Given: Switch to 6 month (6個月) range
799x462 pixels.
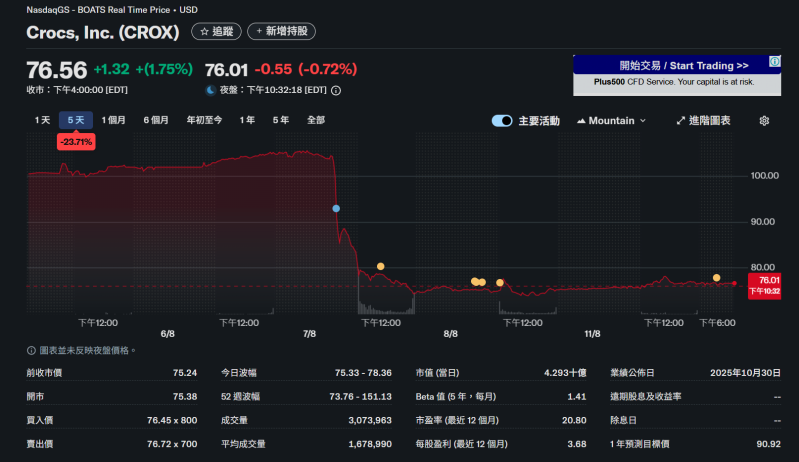Looking at the screenshot, I should click(156, 120).
